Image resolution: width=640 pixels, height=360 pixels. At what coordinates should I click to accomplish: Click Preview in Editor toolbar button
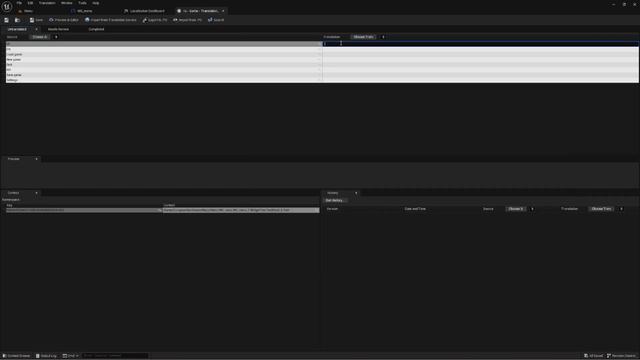click(64, 20)
